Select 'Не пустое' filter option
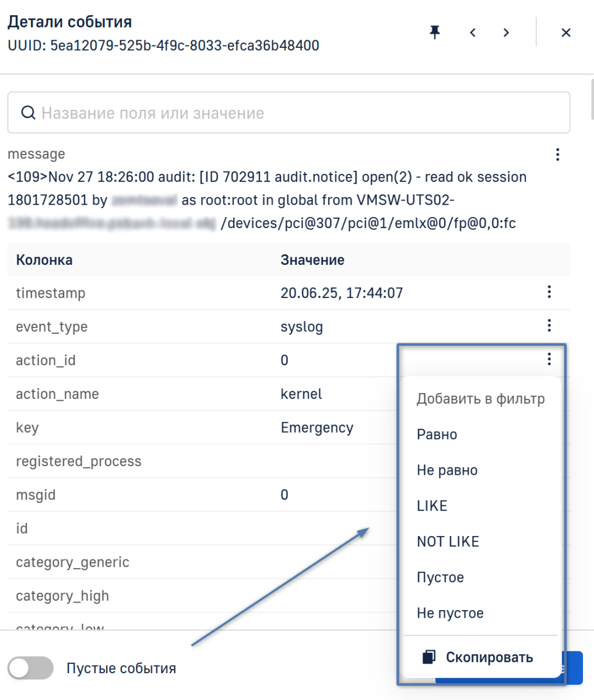The height and width of the screenshot is (700, 594). pos(450,613)
